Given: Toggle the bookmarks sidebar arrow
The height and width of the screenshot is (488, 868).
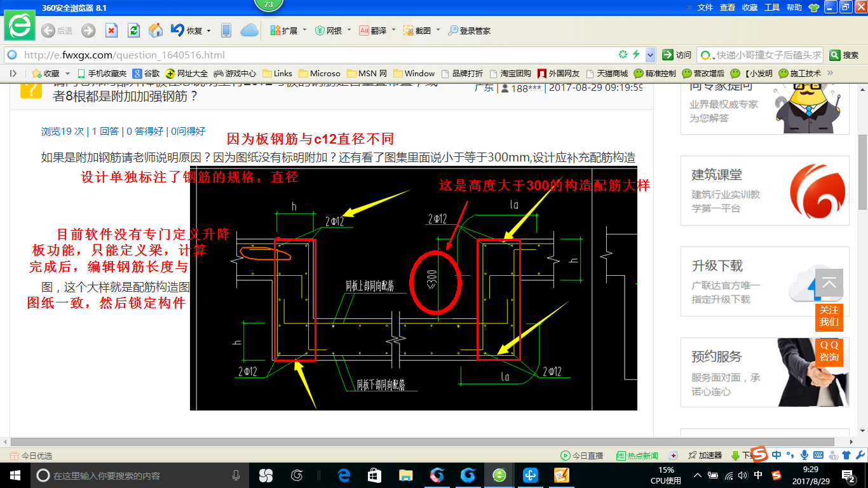Looking at the screenshot, I should pos(13,73).
